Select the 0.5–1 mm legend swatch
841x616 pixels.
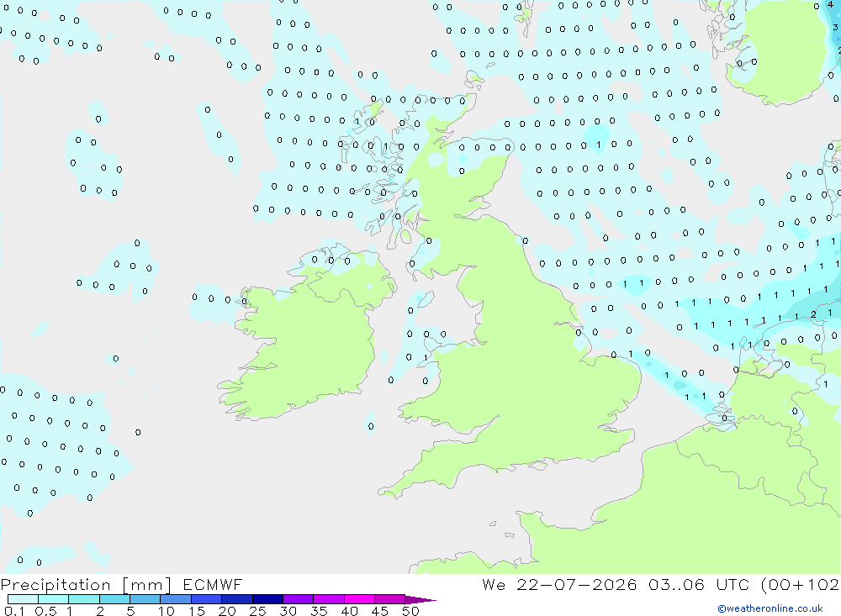click(54, 599)
